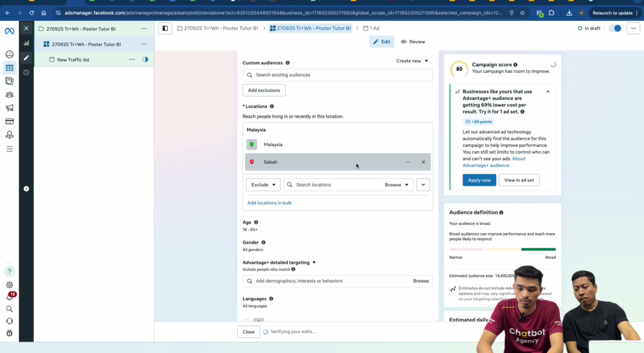Open Browse locations dropdown
Viewport: 644px width, 353px height.
397,185
